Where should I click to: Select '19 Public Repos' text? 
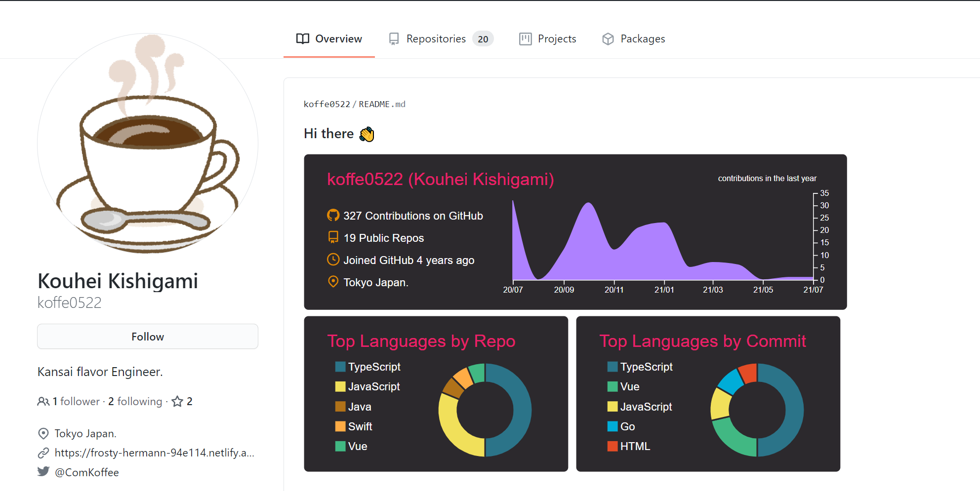(x=384, y=238)
